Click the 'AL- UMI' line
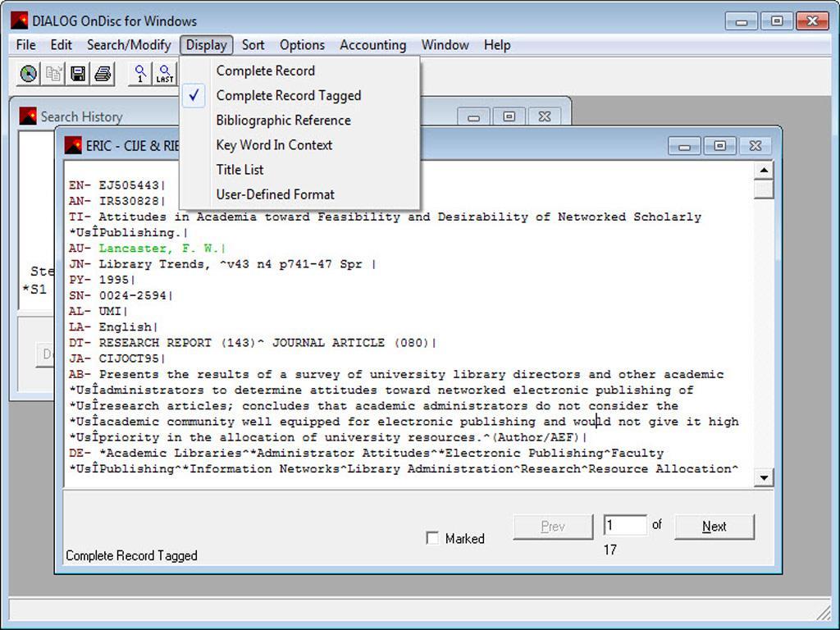 [x=98, y=311]
